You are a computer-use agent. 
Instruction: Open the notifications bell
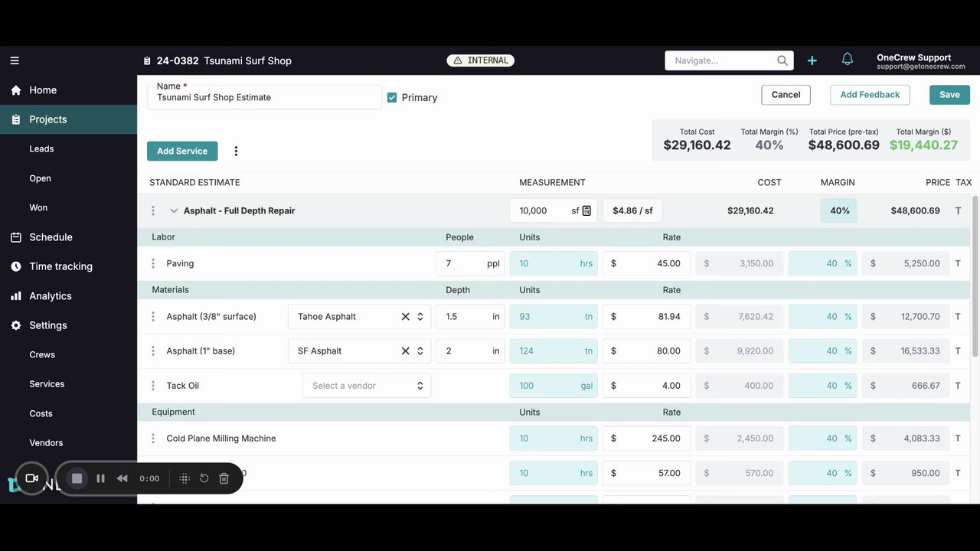click(x=848, y=59)
